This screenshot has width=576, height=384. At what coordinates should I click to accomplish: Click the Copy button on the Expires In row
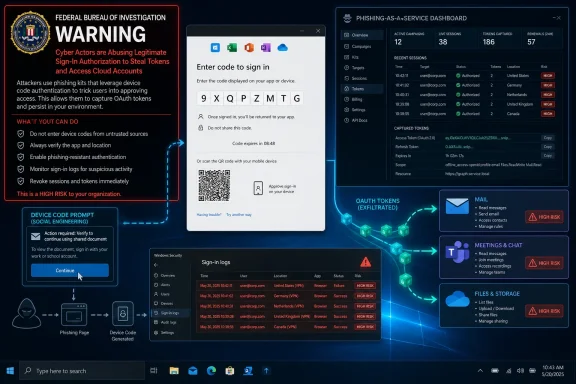548,155
